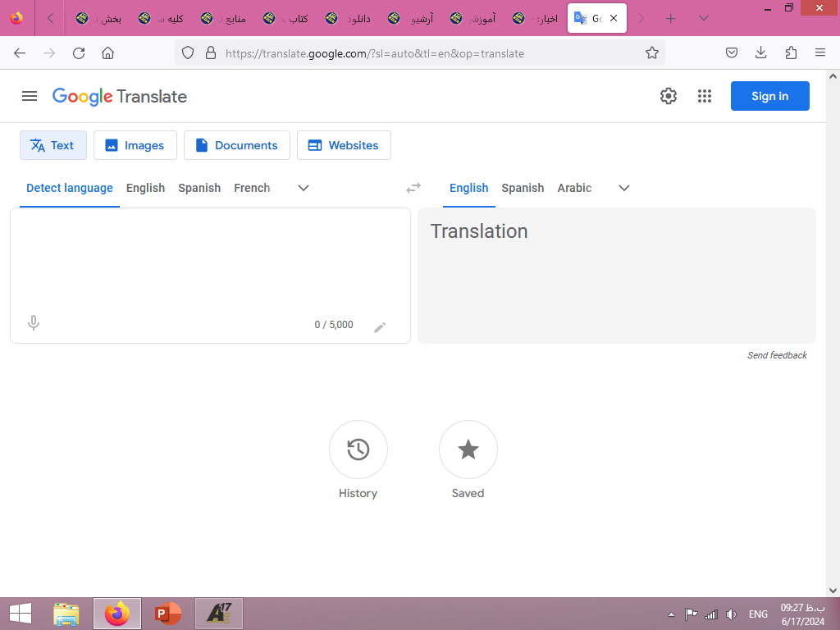
Task: Open a new browser tab
Action: [670, 19]
